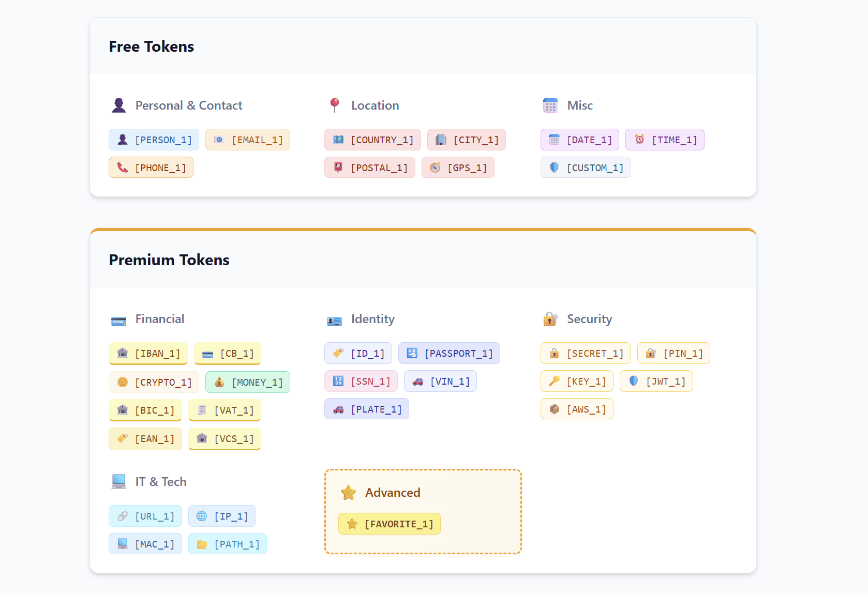Click the [GPS_1] token in Location
This screenshot has height=593, width=868.
(458, 167)
